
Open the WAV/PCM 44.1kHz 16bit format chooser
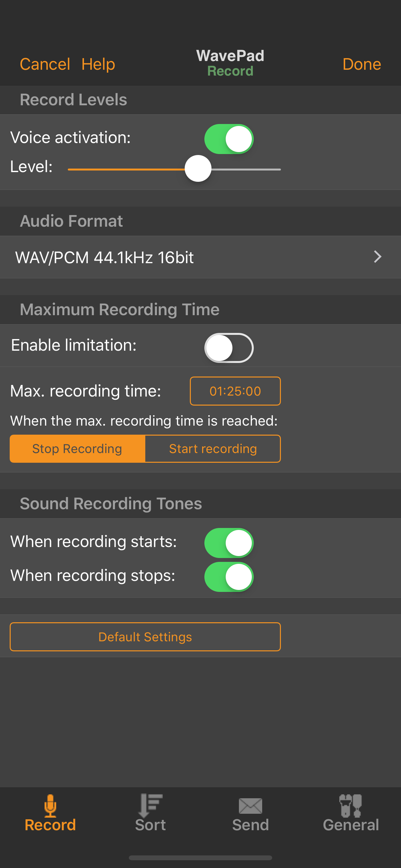click(105, 257)
